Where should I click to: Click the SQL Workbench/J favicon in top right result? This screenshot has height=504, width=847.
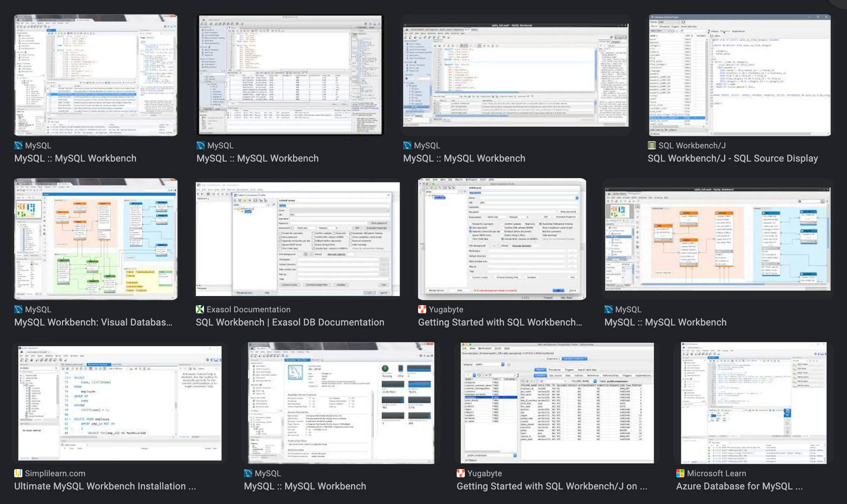[652, 145]
